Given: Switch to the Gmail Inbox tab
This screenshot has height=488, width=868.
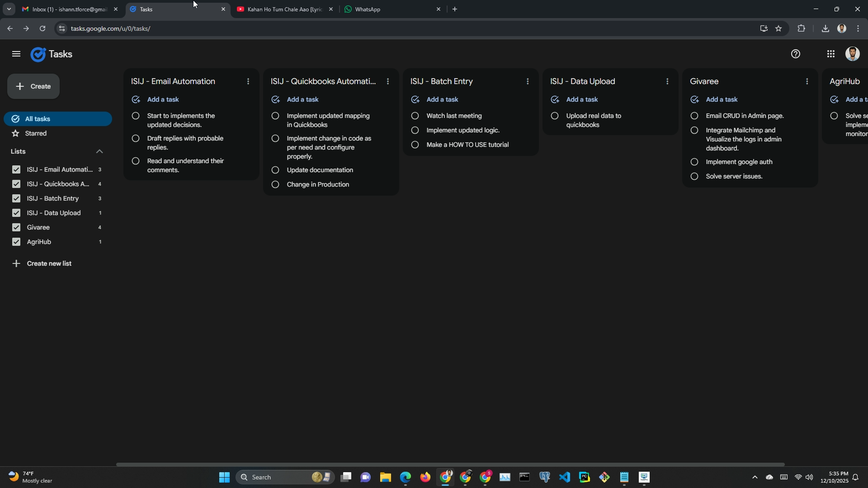Looking at the screenshot, I should pyautogui.click(x=68, y=9).
